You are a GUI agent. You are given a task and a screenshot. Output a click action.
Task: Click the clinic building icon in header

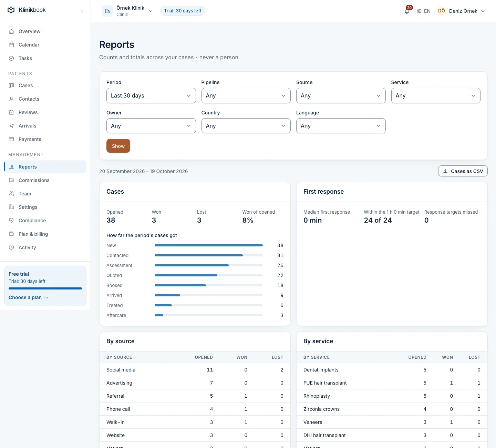107,11
